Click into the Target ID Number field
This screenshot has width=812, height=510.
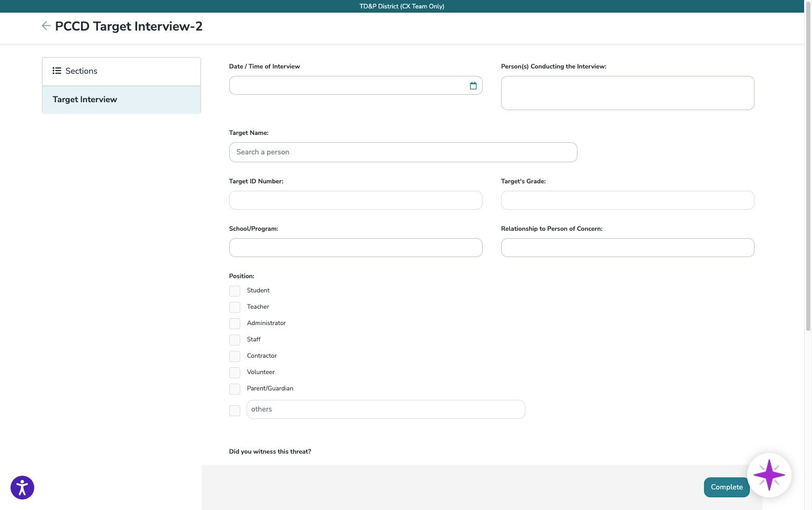(x=356, y=200)
